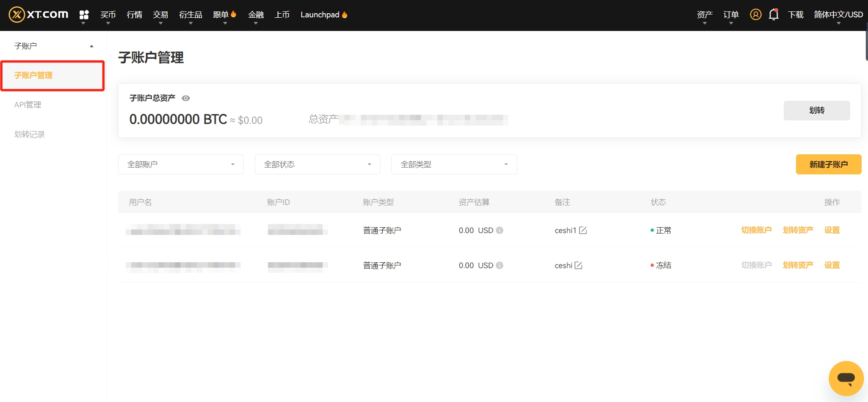Click the 冻结 status text
This screenshot has width=868, height=402.
pos(663,265)
